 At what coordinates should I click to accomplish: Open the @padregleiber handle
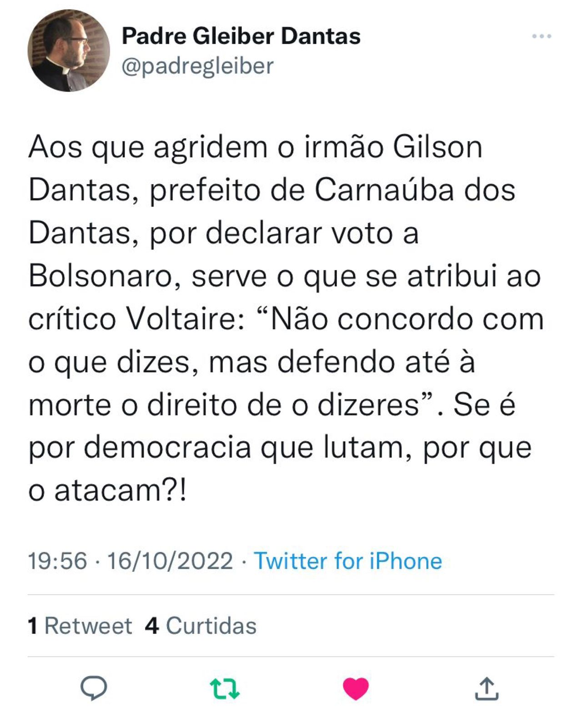[197, 66]
